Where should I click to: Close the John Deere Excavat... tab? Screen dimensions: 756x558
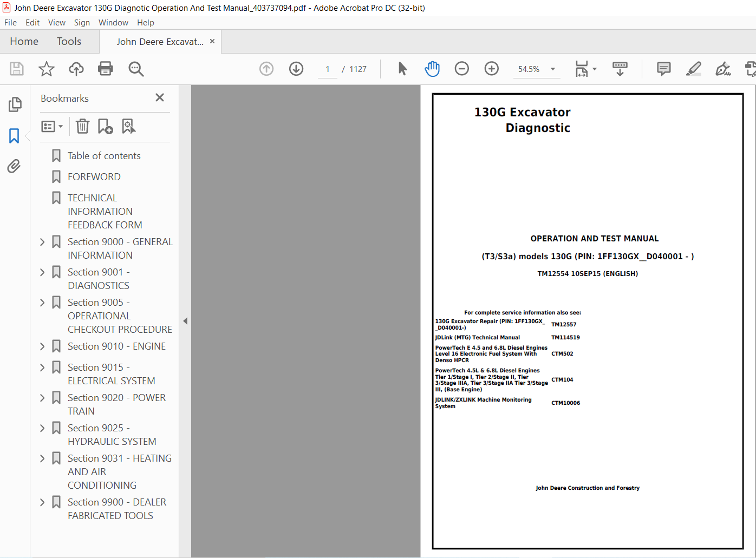coord(212,41)
